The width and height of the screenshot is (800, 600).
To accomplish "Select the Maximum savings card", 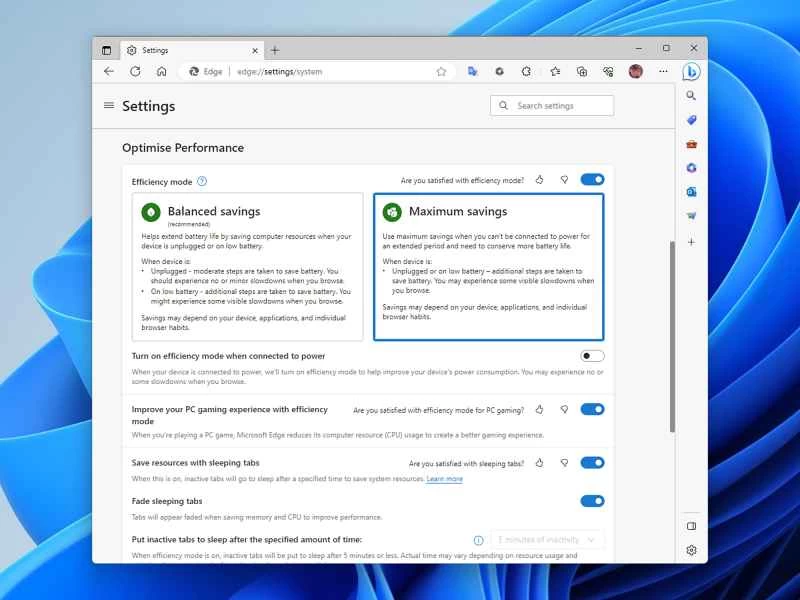I will (489, 265).
